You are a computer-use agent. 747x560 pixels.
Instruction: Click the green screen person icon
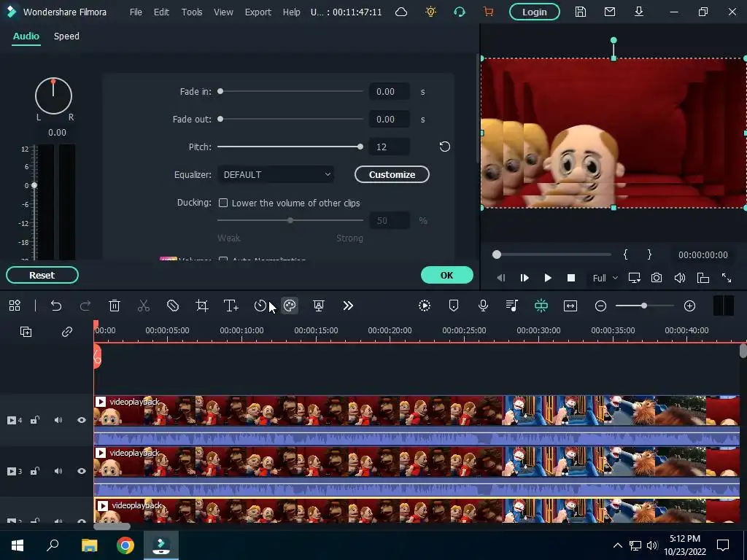point(319,306)
